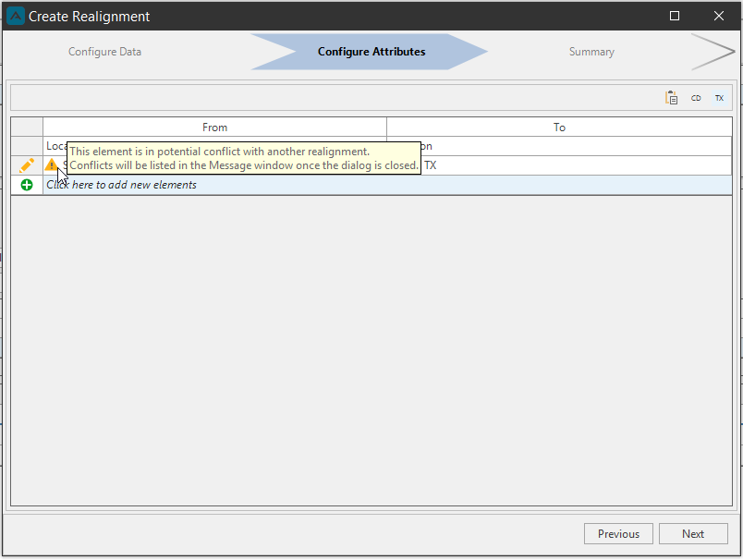The image size is (743, 560).
Task: Click the grey arrow after Summary step
Action: tap(713, 52)
